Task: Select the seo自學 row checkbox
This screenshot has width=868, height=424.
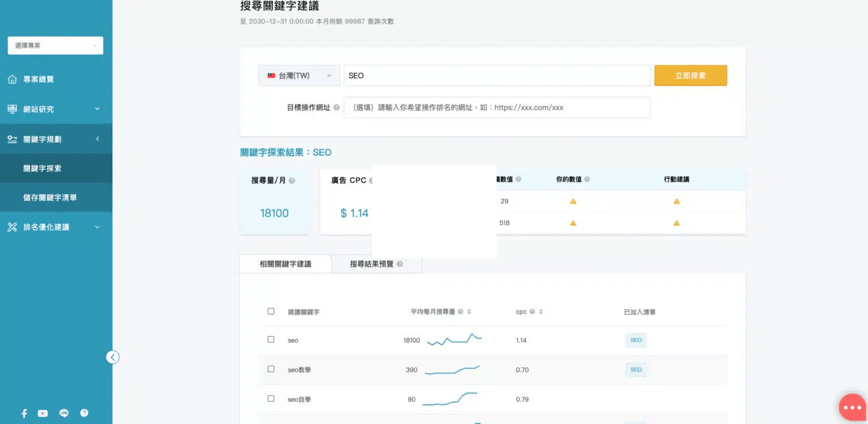Action: 271,399
